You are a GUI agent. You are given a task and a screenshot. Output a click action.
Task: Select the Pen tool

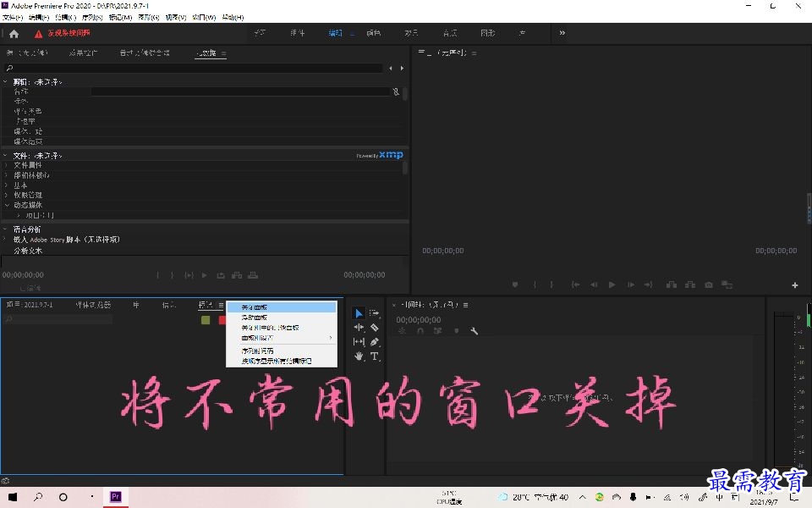click(375, 341)
